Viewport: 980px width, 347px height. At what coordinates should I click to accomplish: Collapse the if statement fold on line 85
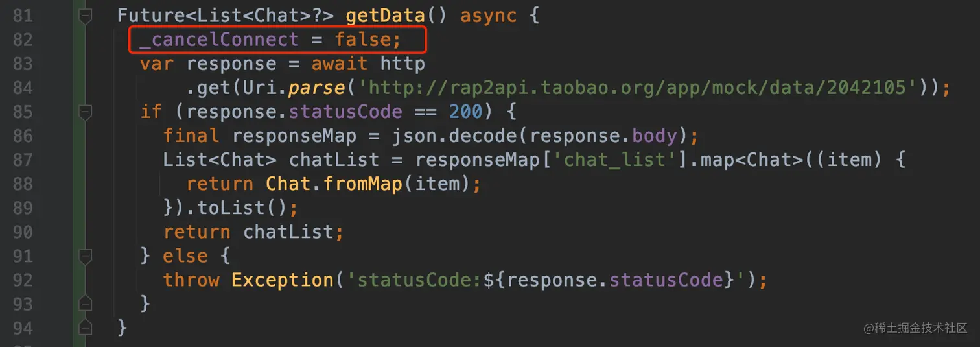(x=85, y=112)
